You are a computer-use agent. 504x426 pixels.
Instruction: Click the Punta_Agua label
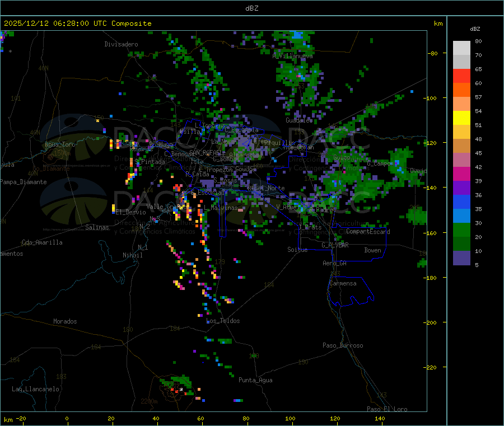click(x=255, y=380)
